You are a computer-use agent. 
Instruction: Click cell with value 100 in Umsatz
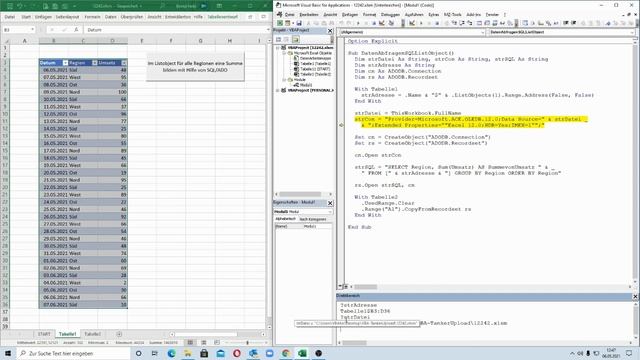pos(112,92)
